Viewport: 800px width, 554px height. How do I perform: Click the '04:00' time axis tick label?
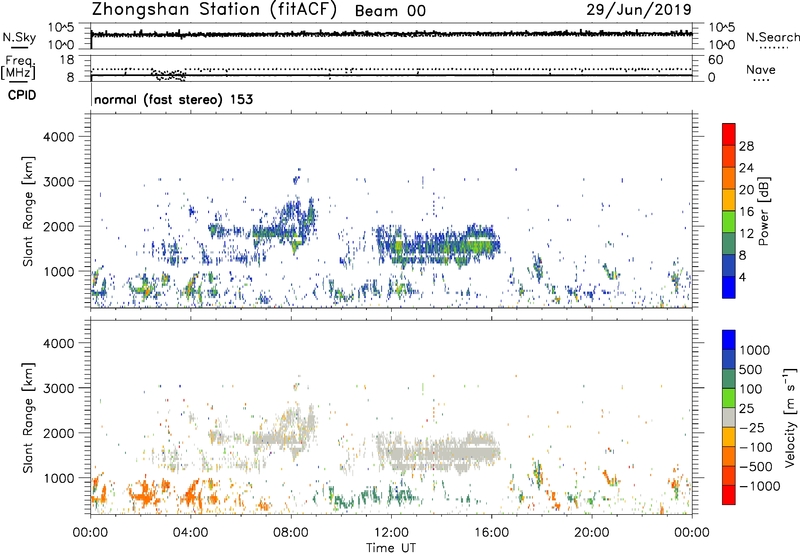[x=191, y=533]
